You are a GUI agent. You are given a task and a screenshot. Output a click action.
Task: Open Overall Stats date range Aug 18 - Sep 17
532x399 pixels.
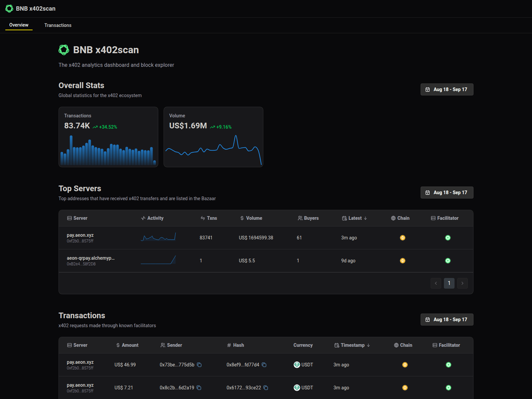point(447,89)
